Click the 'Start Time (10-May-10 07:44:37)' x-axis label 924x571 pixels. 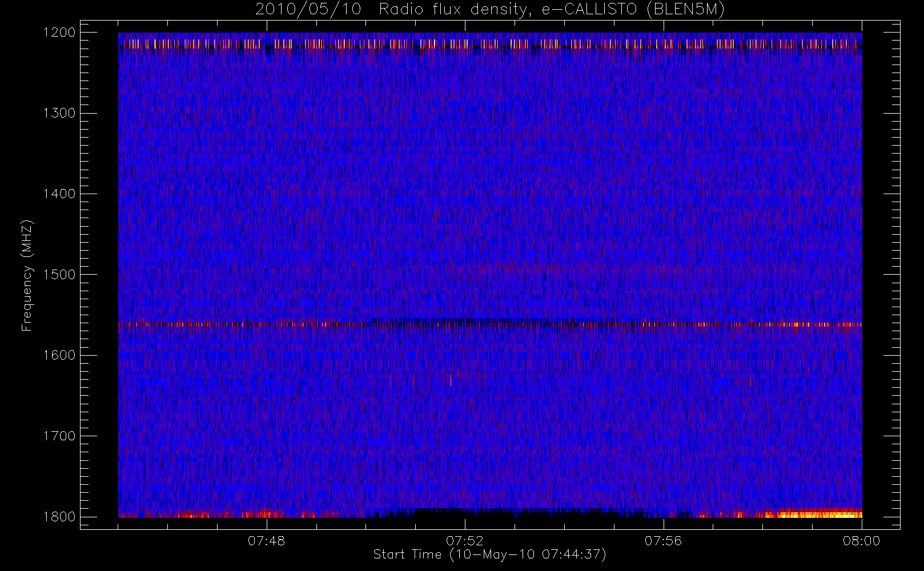pos(490,554)
